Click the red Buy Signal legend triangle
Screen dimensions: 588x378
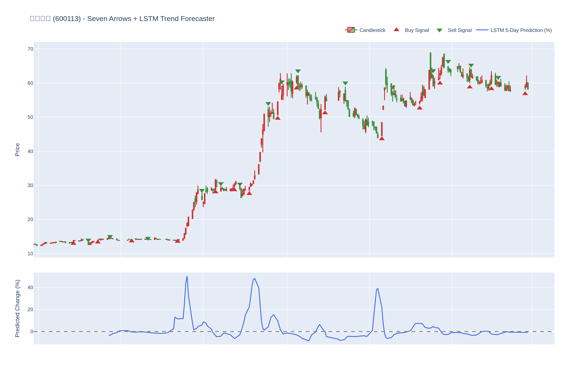coord(396,30)
